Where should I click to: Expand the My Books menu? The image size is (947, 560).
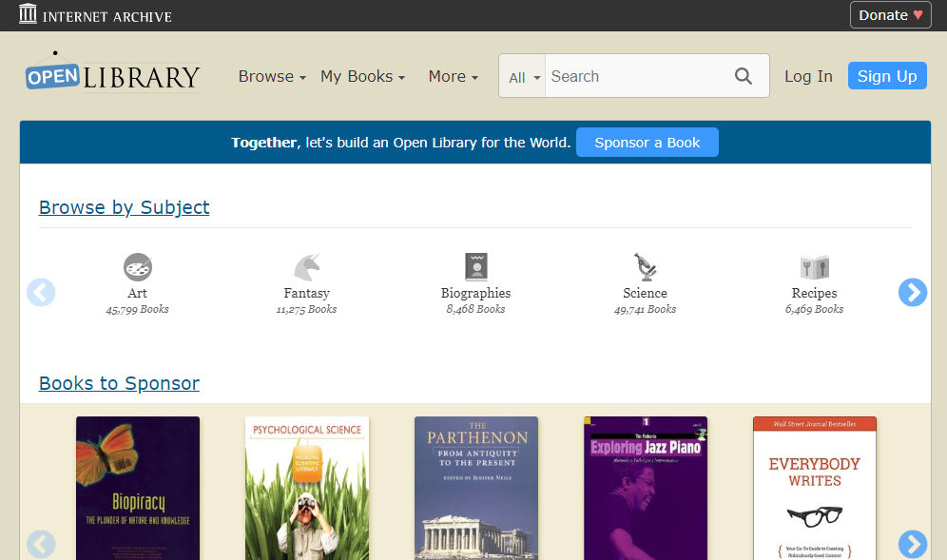[363, 77]
